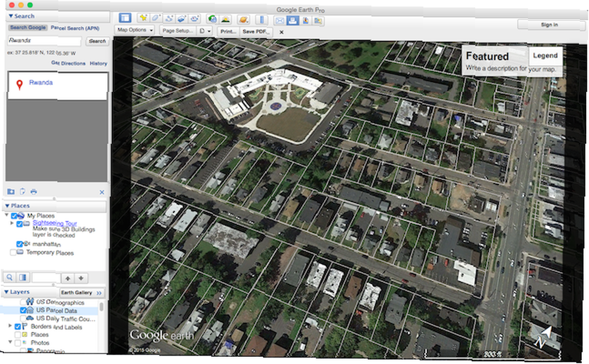Show the ruler tool

262,19
